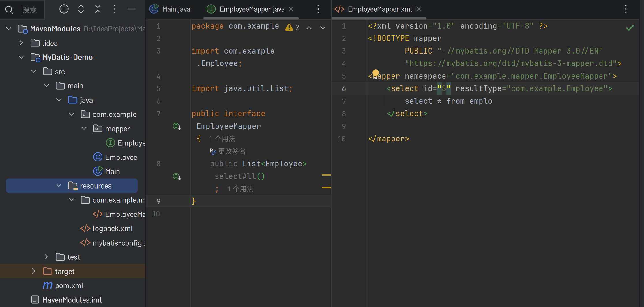
Task: Click line 6 in XML gutter
Action: (344, 88)
